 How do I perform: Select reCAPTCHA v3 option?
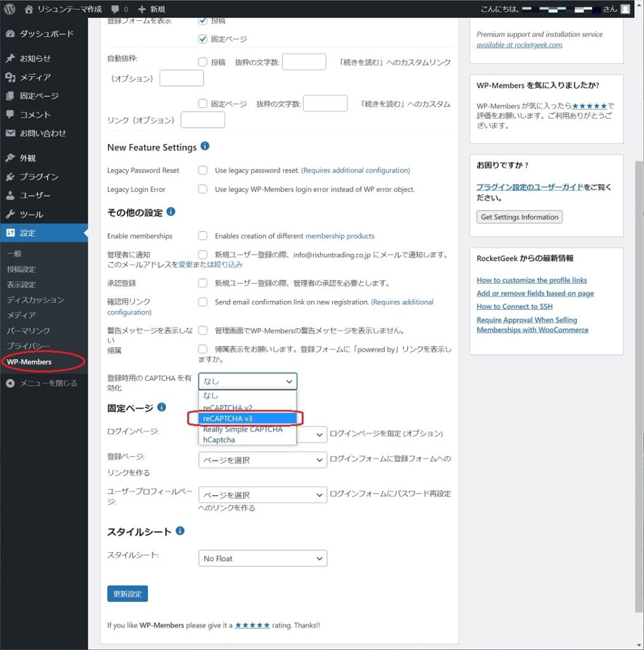click(248, 418)
